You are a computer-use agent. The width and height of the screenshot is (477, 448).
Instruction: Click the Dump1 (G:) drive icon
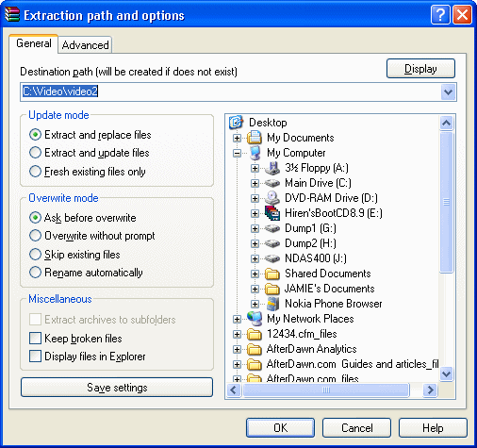(x=272, y=228)
